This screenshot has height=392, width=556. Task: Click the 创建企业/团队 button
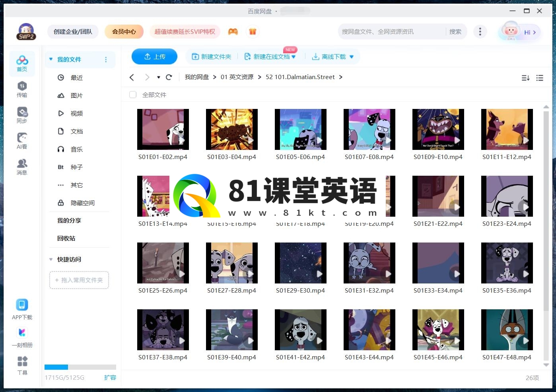[x=73, y=31]
